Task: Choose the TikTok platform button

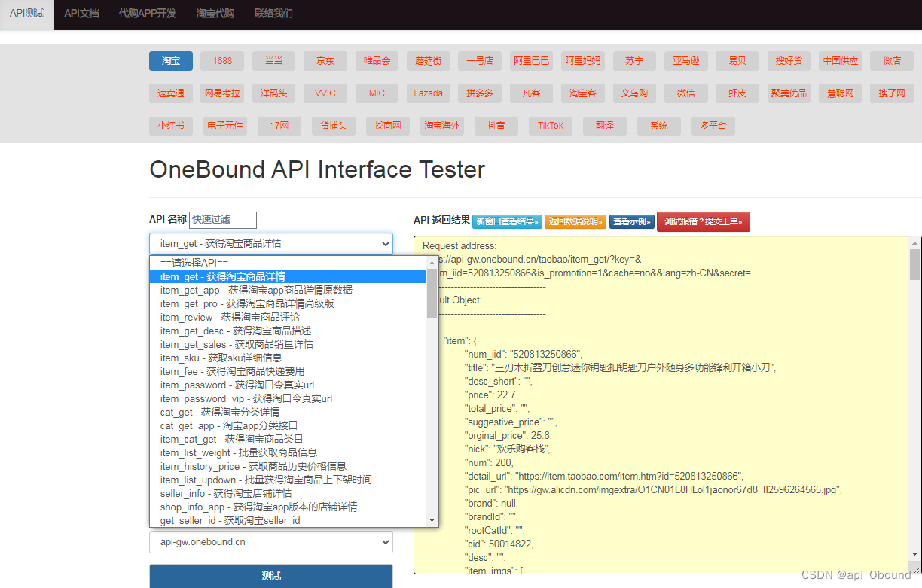Action: click(551, 126)
